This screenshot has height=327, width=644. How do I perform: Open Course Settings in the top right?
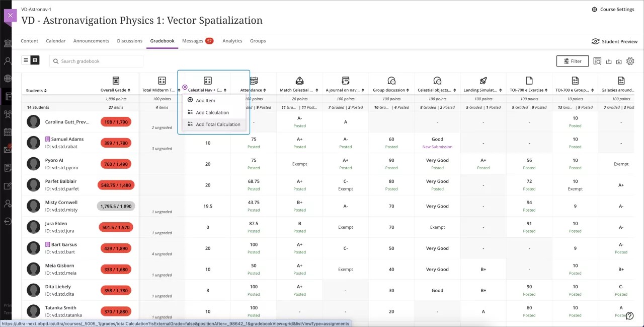click(613, 9)
